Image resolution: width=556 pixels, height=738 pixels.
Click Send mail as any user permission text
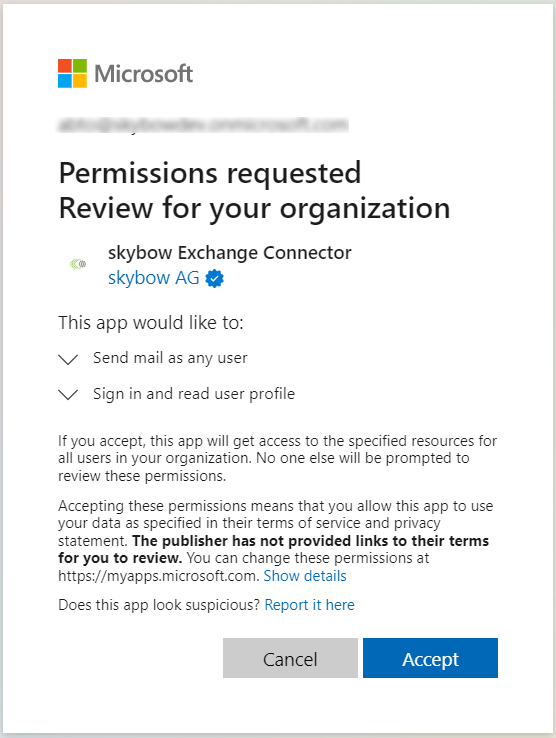point(170,358)
